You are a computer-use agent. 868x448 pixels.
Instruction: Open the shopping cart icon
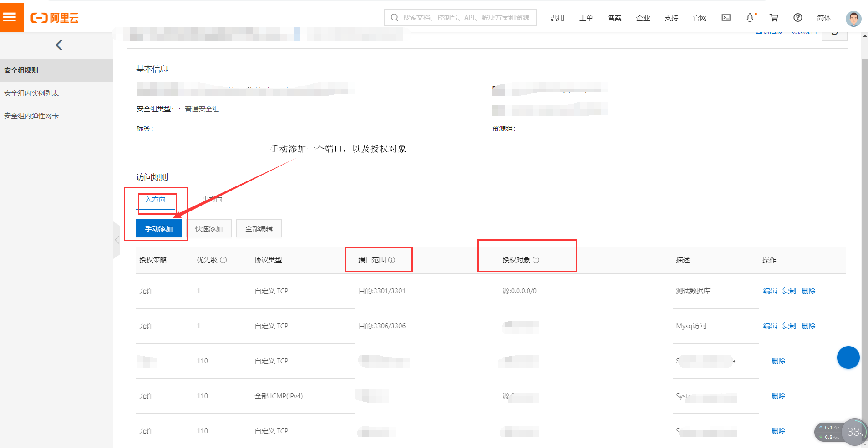pos(774,18)
